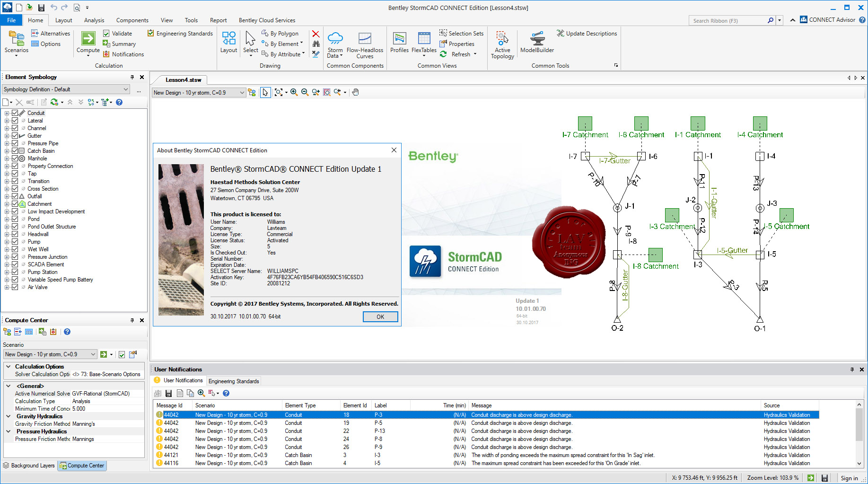
Task: Open Bentley Cloud Services tab
Action: click(267, 20)
